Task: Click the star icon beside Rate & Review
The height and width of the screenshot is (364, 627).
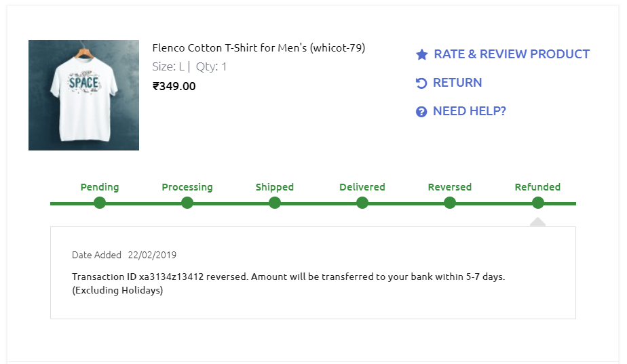Action: click(421, 54)
